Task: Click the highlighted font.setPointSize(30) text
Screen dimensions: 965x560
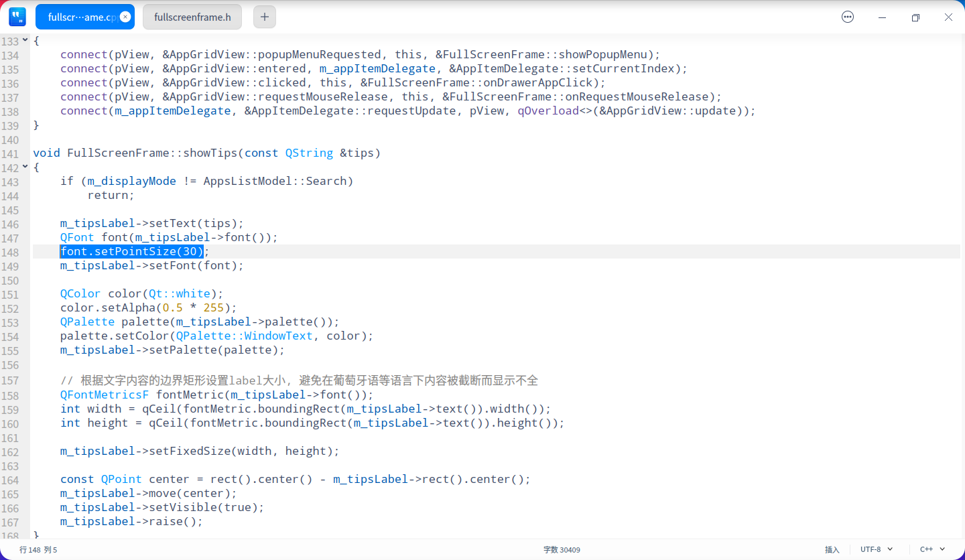Action: (131, 251)
